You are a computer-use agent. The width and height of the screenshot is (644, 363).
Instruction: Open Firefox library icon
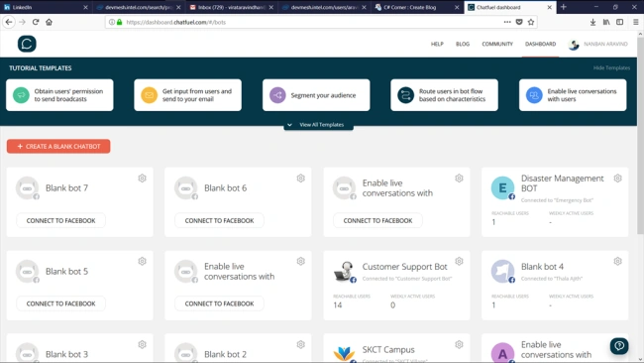pos(606,22)
